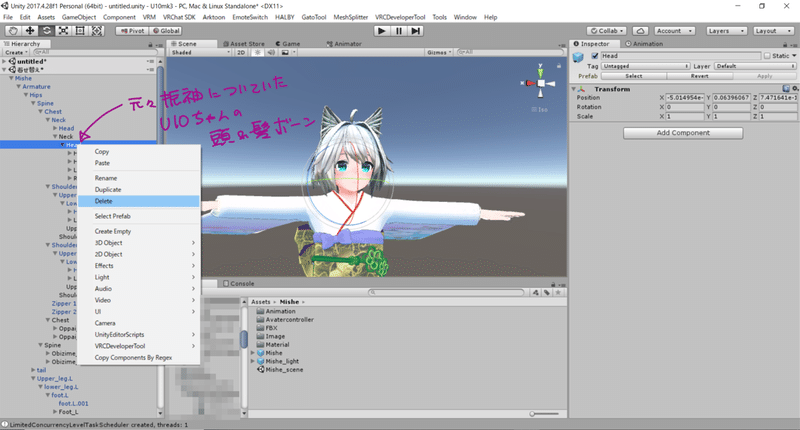Open the Shaded draw mode dropdown

[201, 52]
